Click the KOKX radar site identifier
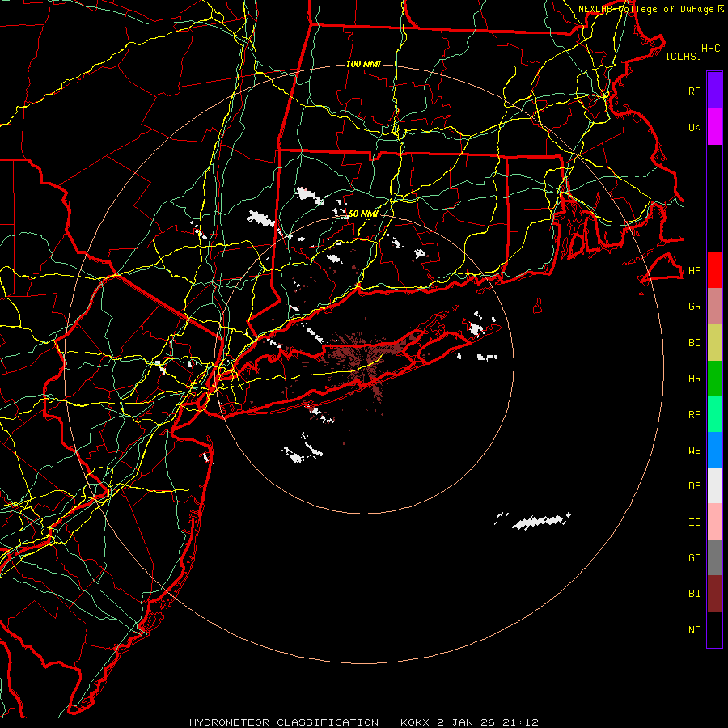Image resolution: width=728 pixels, height=728 pixels. pos(417,722)
